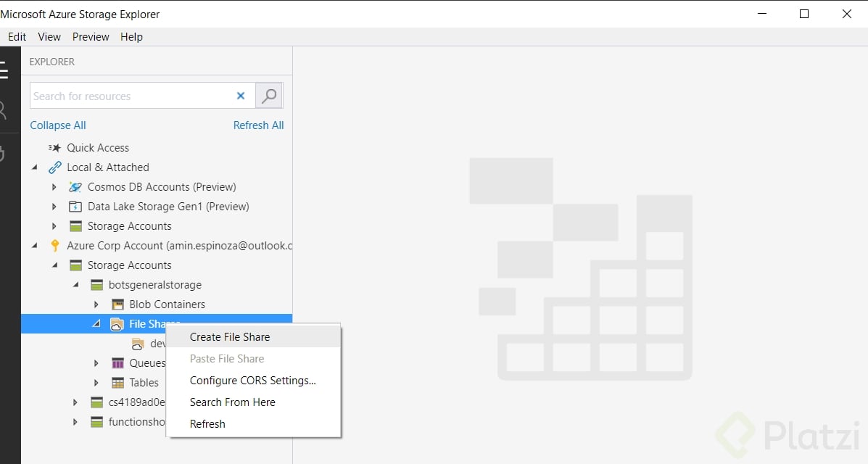Click the Collapse All link
This screenshot has height=464, width=868.
[x=58, y=125]
